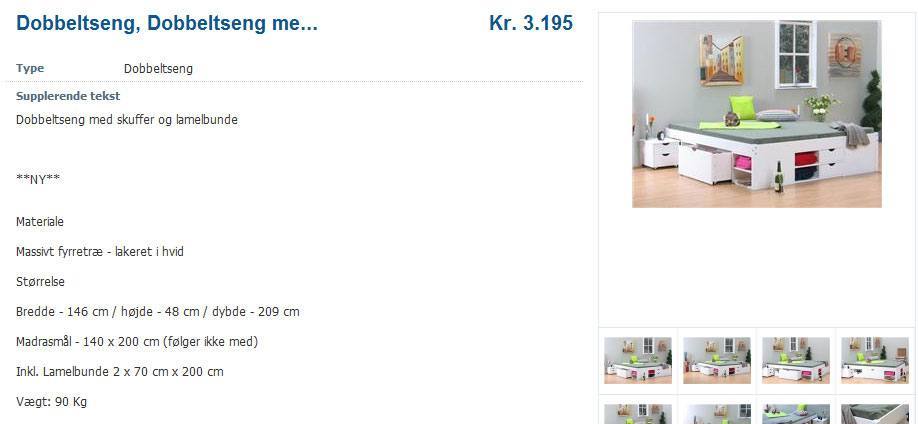Click the 'Dobbeltseng, Dobbeltseng me...' listing title

click(x=167, y=23)
